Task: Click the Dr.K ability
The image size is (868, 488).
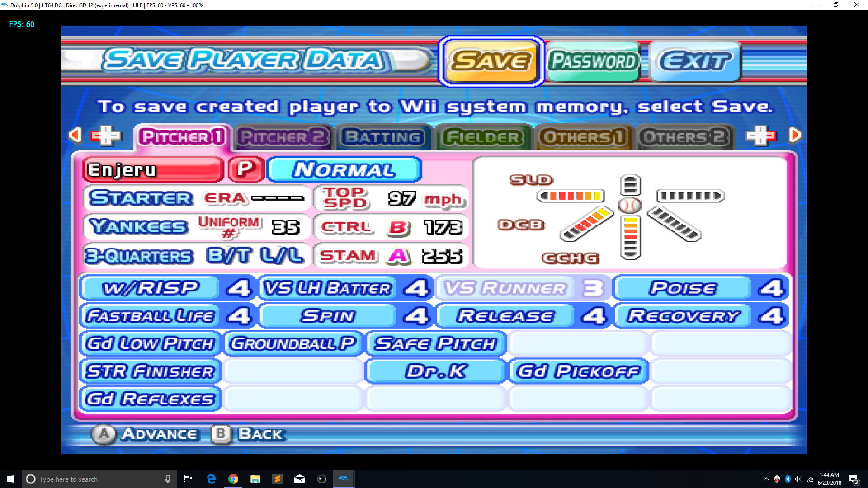Action: pyautogui.click(x=435, y=371)
